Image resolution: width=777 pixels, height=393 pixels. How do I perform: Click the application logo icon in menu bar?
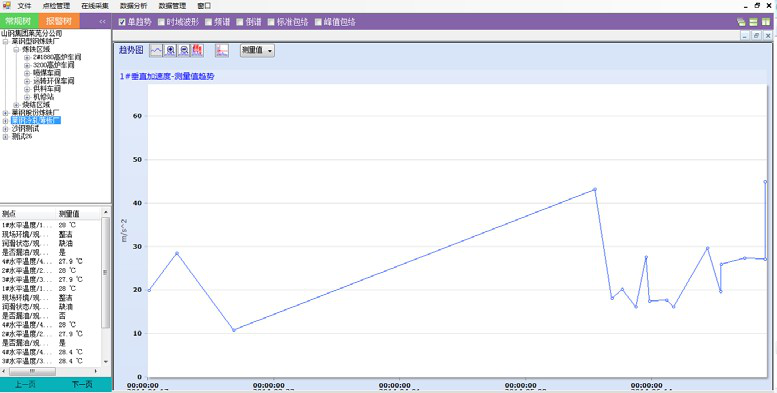pos(7,5)
